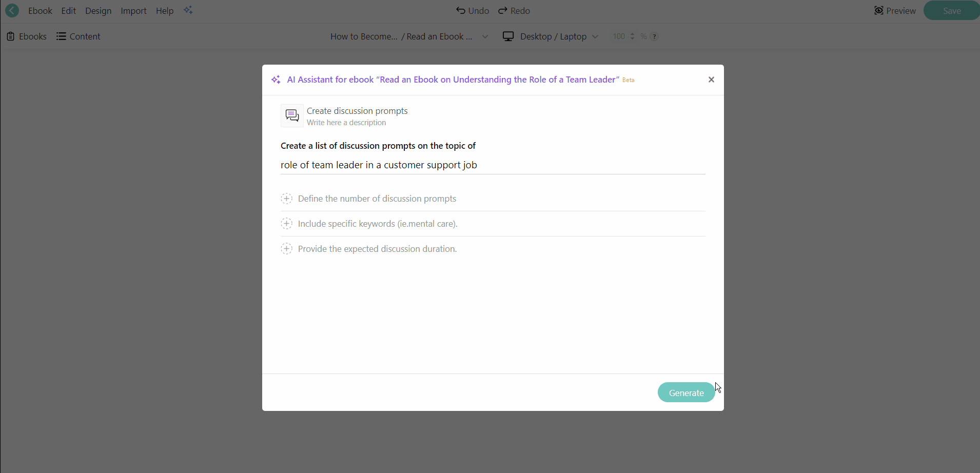Open Preview via the eye icon
Screen dimensions: 980x473
point(879,10)
